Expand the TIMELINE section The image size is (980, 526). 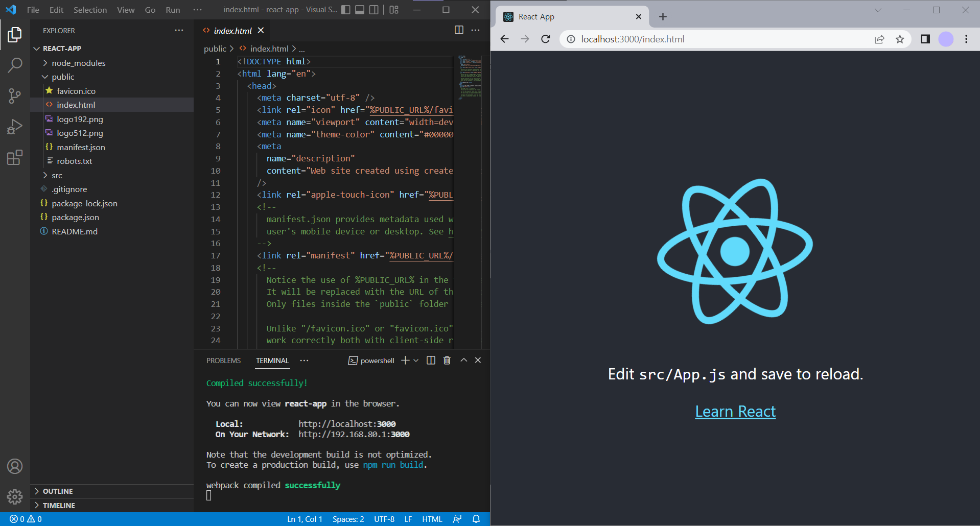(112, 506)
